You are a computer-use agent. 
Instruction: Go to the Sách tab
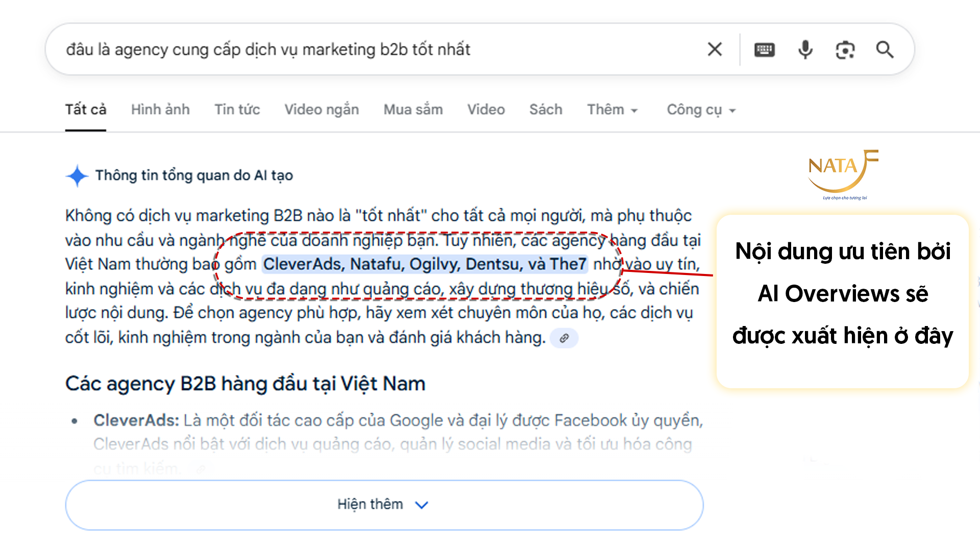click(x=546, y=110)
